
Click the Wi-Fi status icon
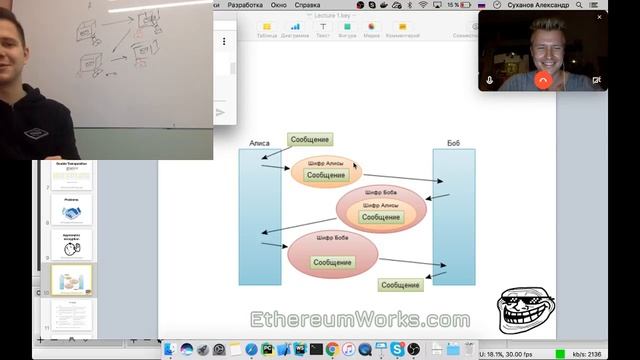coord(423,5)
